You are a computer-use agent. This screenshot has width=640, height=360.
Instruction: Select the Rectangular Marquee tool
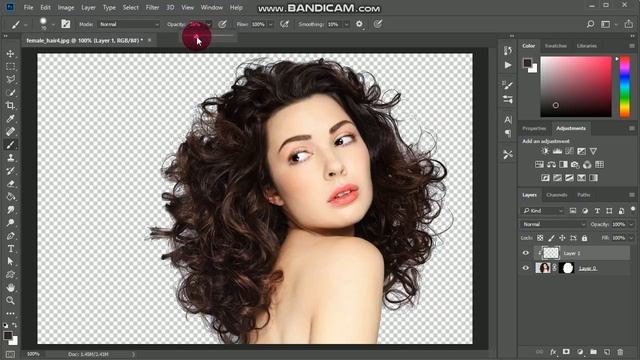tap(11, 67)
